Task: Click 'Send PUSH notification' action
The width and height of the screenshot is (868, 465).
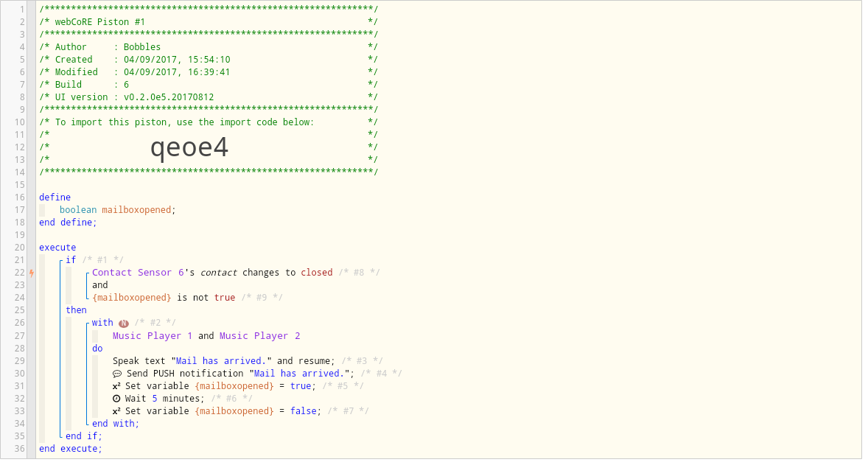Action: point(233,374)
